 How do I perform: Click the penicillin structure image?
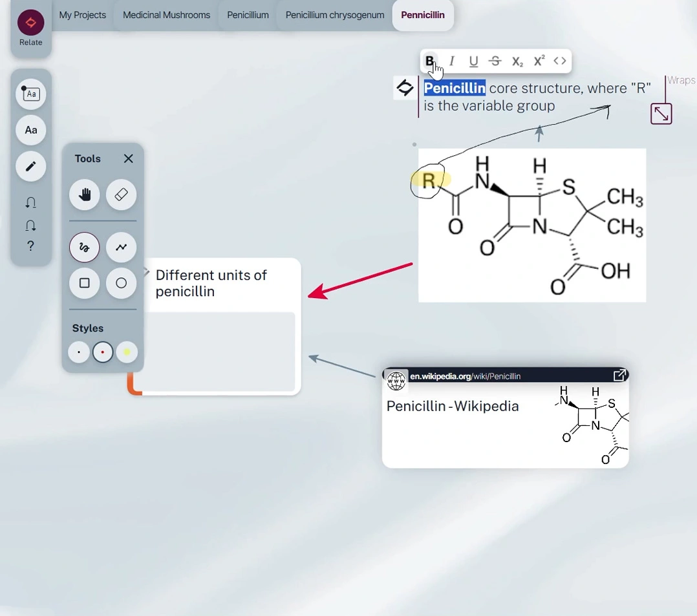pyautogui.click(x=532, y=225)
